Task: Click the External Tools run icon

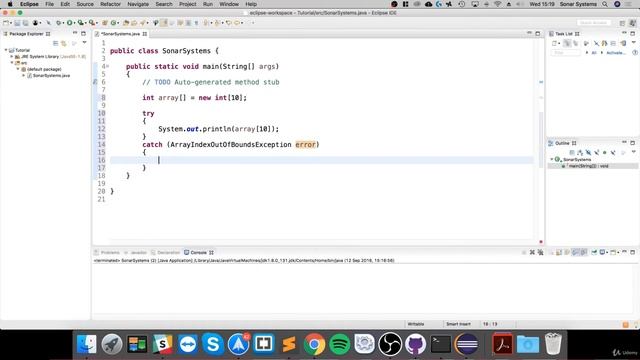Action: pos(91,23)
